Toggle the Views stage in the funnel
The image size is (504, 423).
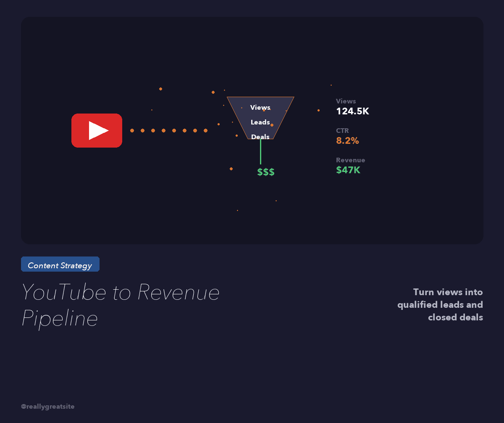click(x=260, y=108)
